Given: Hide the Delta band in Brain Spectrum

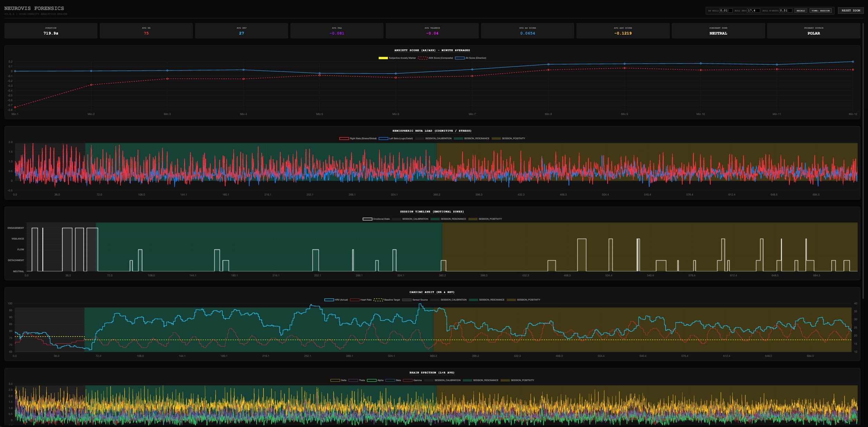Looking at the screenshot, I should pyautogui.click(x=338, y=380).
